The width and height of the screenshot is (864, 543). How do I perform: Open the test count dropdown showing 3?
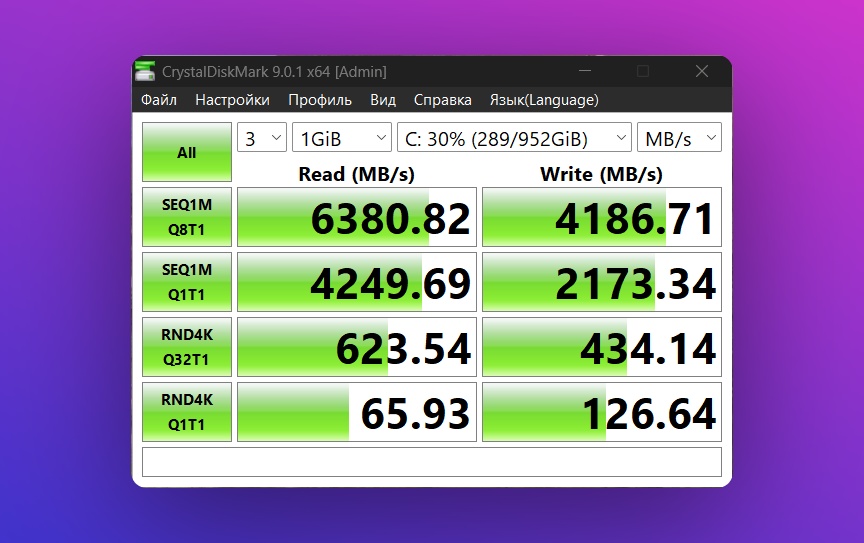coord(262,137)
